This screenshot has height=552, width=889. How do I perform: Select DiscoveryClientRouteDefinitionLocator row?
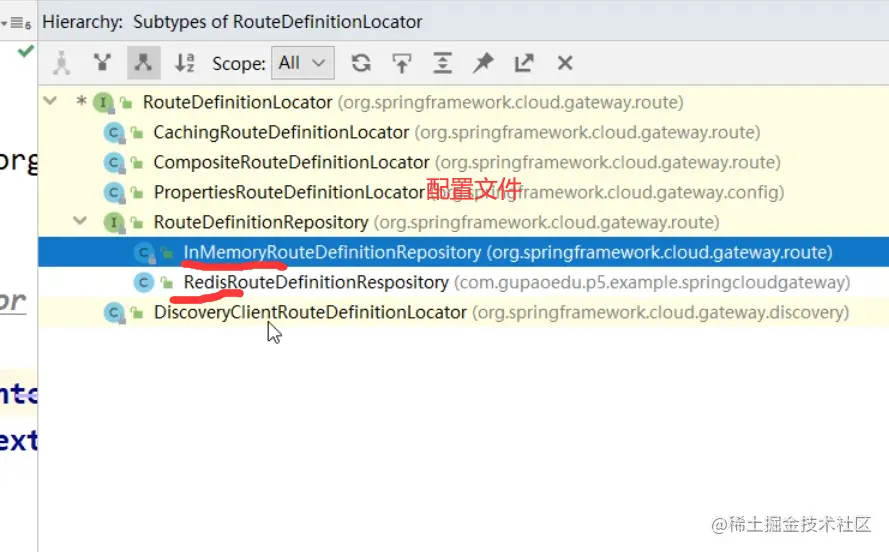[463, 312]
